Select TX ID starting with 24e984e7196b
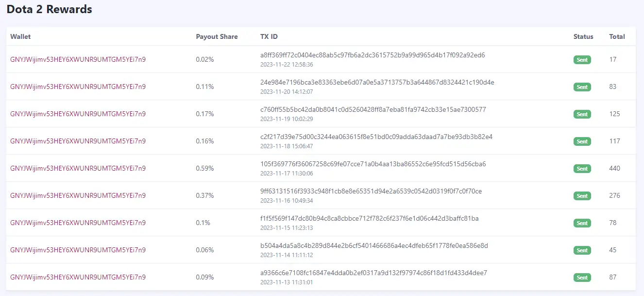 pos(377,82)
